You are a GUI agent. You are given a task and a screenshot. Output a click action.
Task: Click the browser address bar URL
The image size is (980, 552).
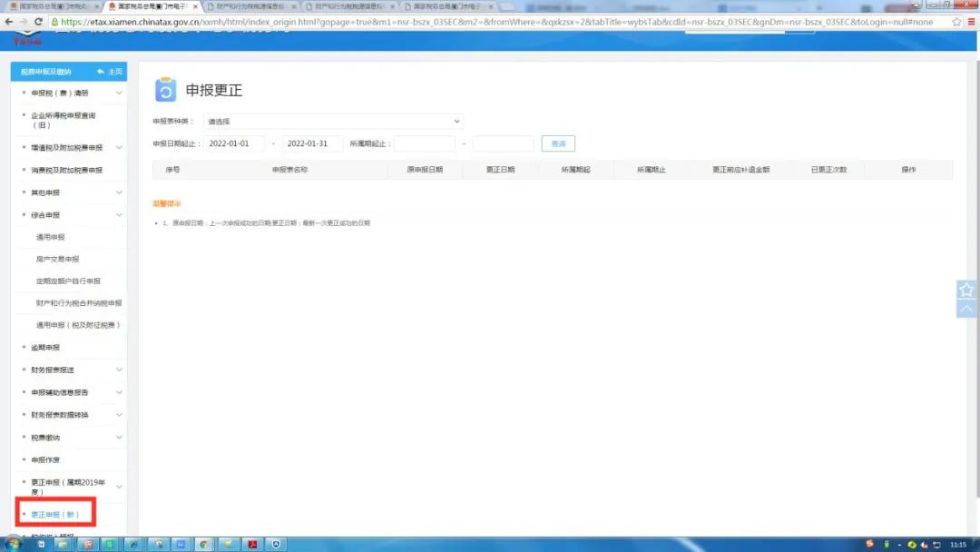click(x=497, y=22)
